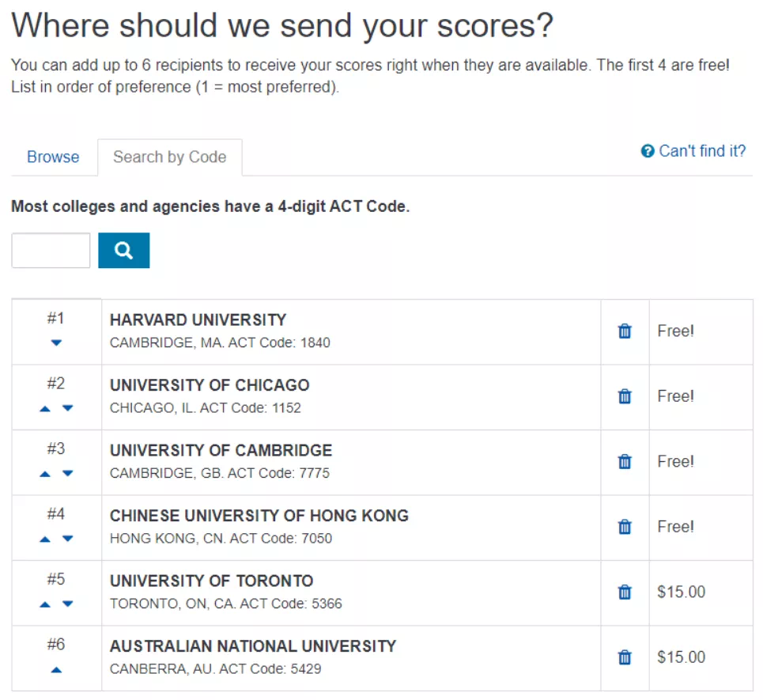Select the Search by Code tab

tap(169, 157)
